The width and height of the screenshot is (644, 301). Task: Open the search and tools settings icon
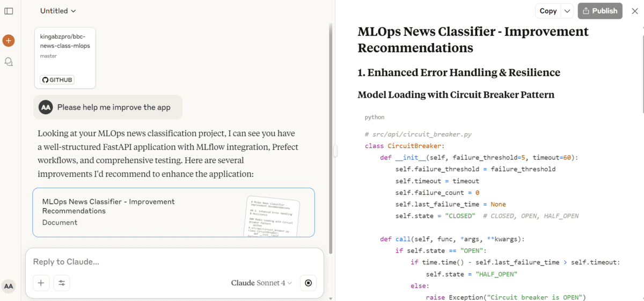coord(62,283)
